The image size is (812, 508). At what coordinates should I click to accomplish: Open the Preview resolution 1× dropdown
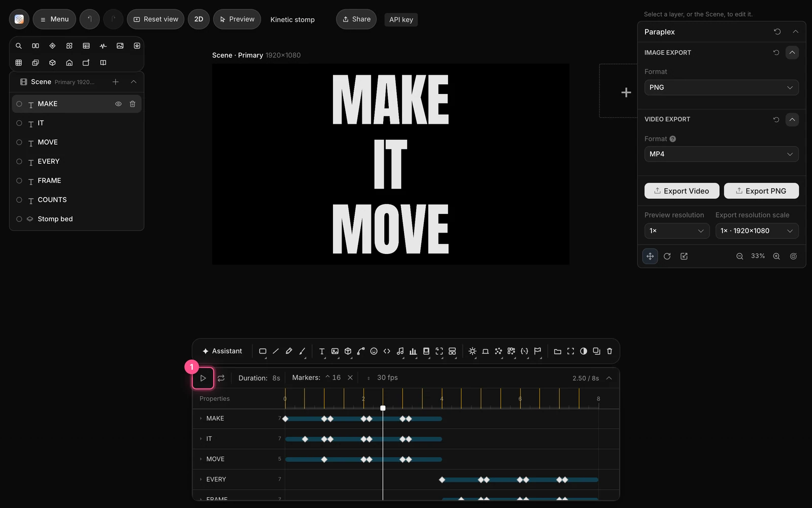[676, 231]
